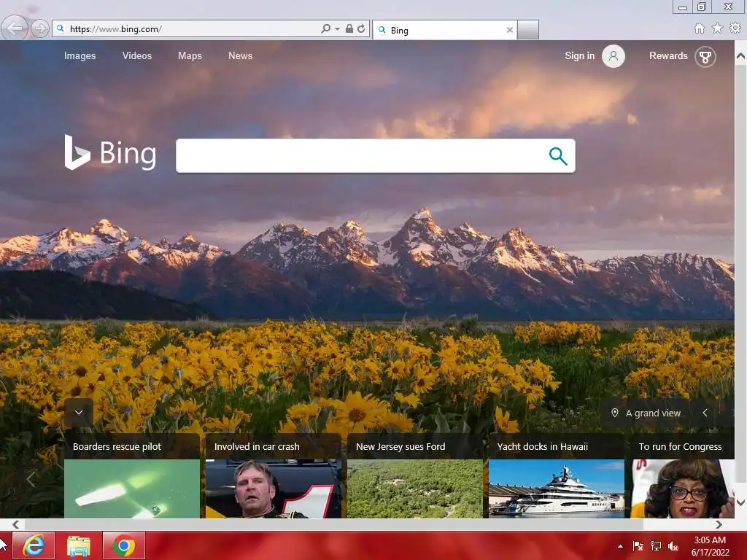Click the Rewards trophy icon
Image resolution: width=747 pixels, height=560 pixels.
[705, 57]
